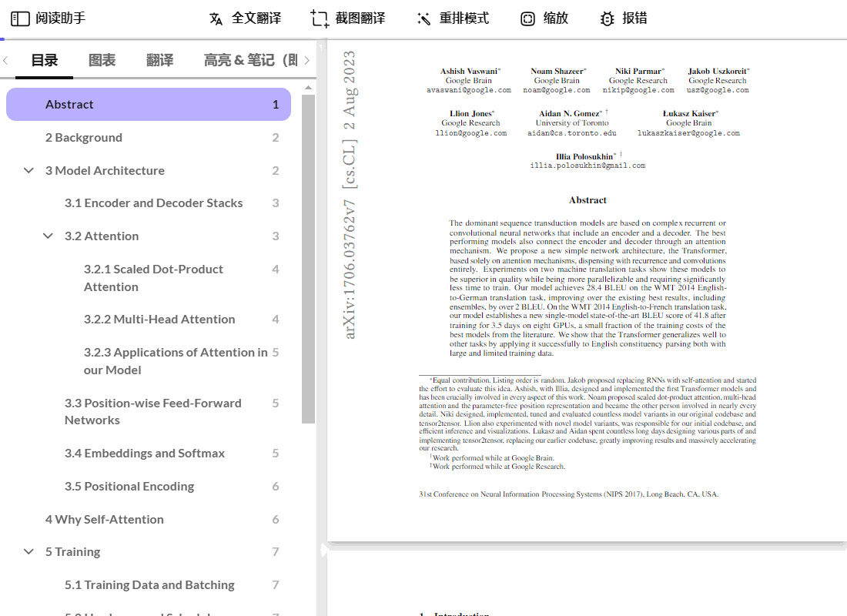
Task: Click the sidebar collapse handle on divider
Action: tap(323, 550)
